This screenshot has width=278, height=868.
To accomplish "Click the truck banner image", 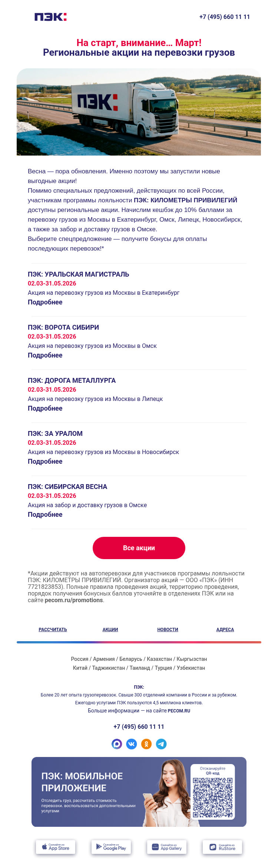I will [x=139, y=112].
